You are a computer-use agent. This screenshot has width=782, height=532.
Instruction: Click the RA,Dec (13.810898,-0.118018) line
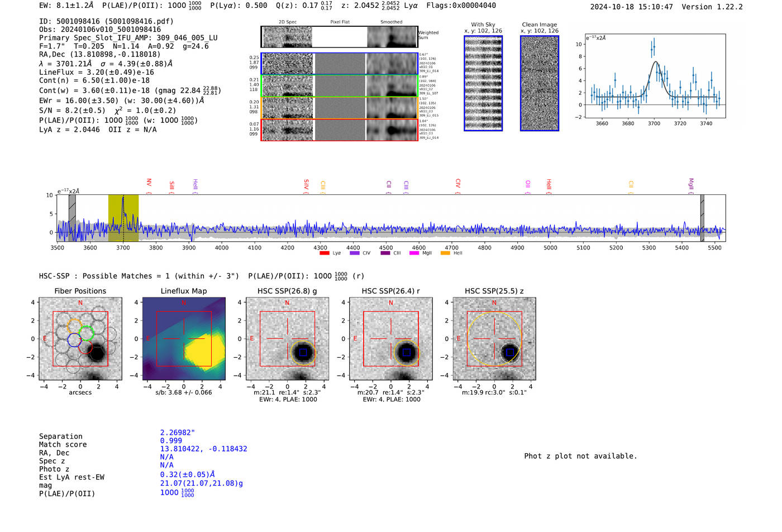coord(99,54)
